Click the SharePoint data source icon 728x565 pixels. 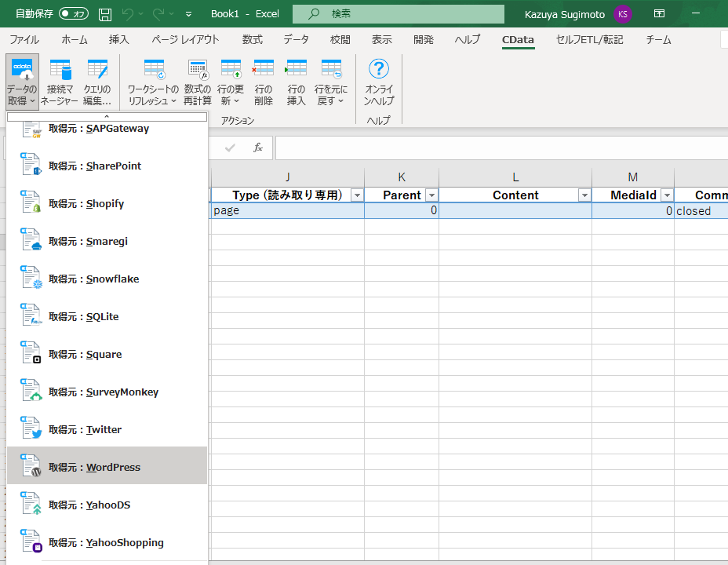point(31,165)
